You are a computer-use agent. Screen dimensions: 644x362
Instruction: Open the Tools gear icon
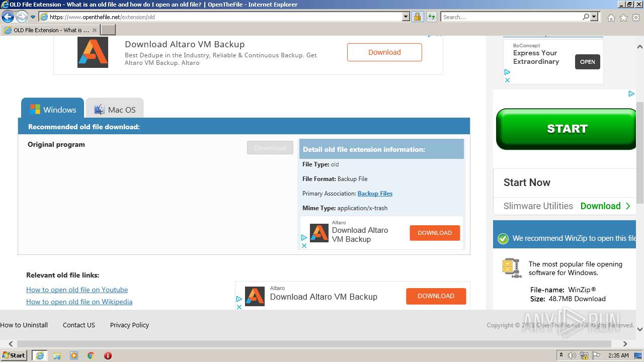click(636, 18)
